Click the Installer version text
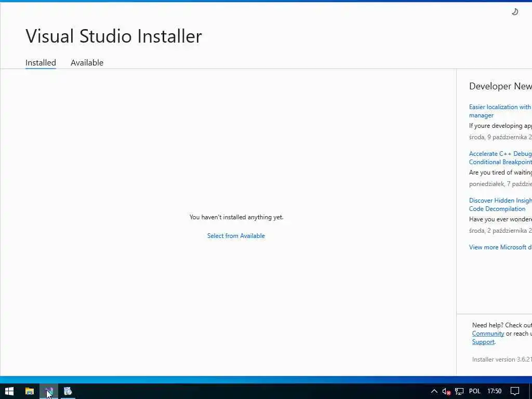The width and height of the screenshot is (532, 399). point(502,360)
